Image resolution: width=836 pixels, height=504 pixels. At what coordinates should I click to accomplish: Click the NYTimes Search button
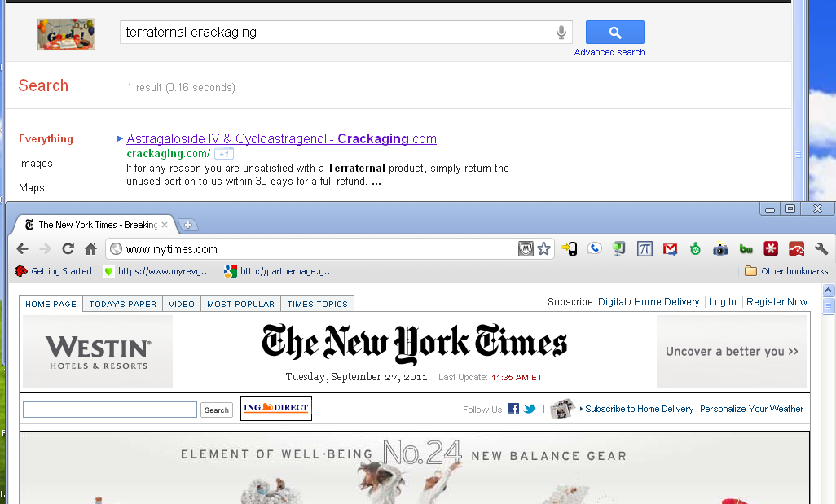[x=217, y=410]
